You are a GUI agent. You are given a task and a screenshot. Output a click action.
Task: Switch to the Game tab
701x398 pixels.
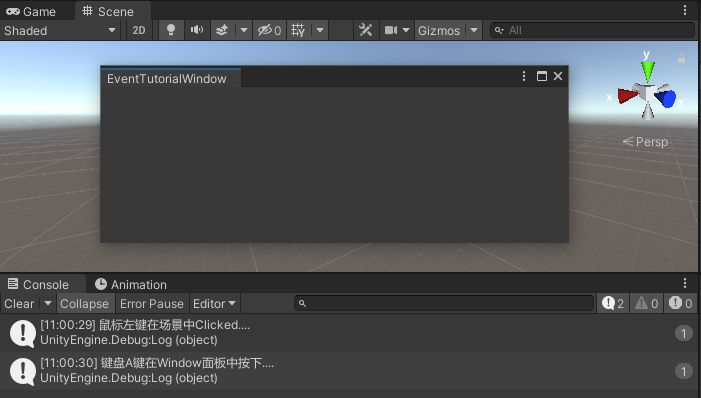tap(31, 11)
